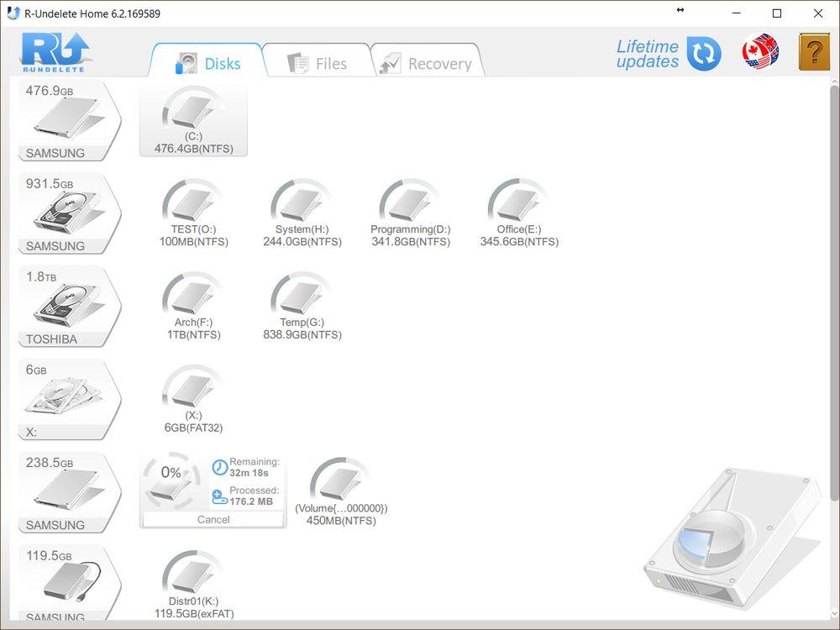The image size is (840, 630).
Task: Open the (X:) 6GB FAT32 partition
Action: click(x=193, y=400)
